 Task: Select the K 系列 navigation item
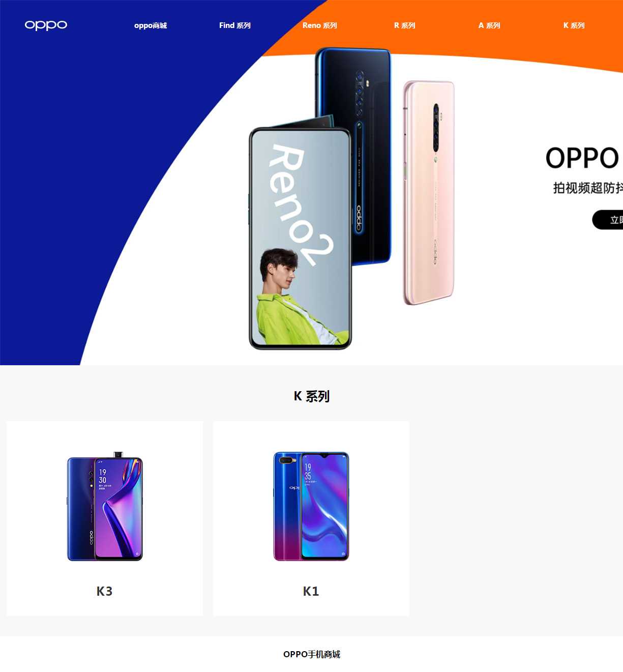click(x=574, y=25)
